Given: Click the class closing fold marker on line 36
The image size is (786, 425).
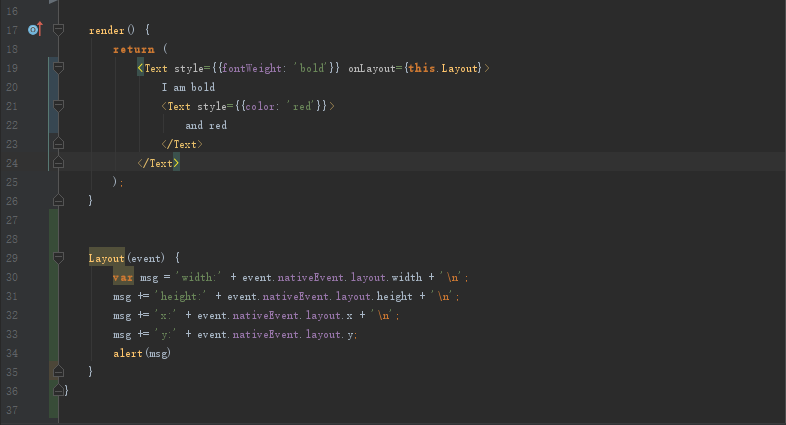Looking at the screenshot, I should 58,390.
